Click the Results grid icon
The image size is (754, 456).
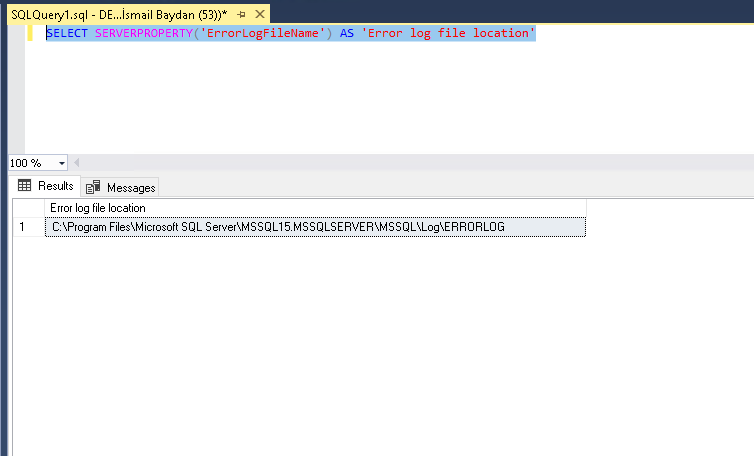tap(25, 185)
